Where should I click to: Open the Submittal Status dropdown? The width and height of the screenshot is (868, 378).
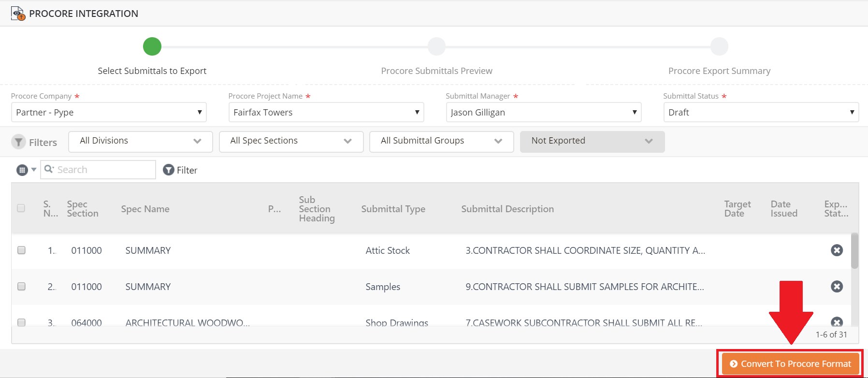pyautogui.click(x=761, y=112)
